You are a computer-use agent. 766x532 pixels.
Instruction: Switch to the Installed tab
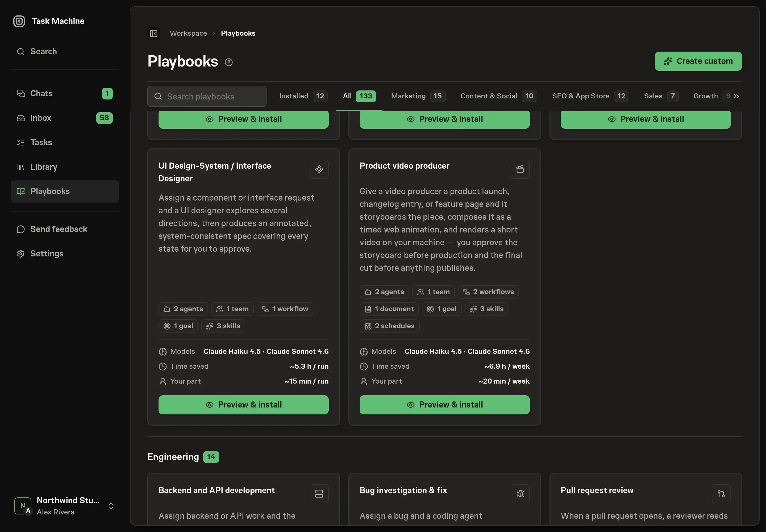[x=303, y=96]
